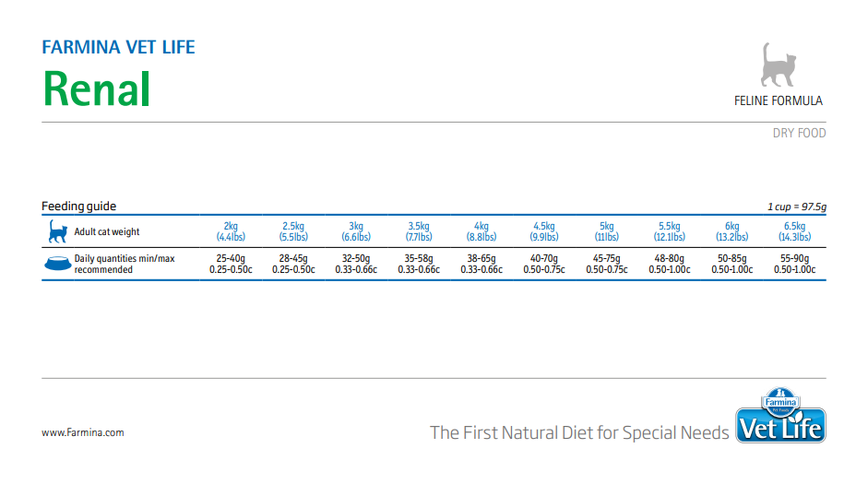This screenshot has width=868, height=484.
Task: Click the Feeding guide heading
Action: point(79,207)
